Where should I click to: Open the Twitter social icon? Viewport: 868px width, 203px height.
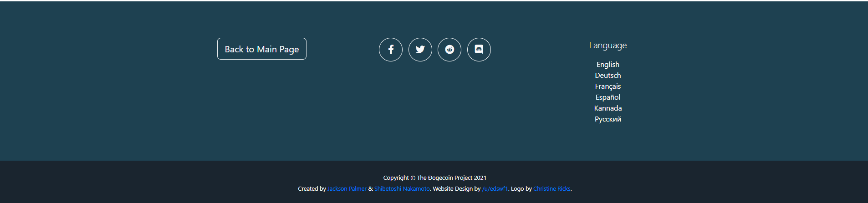pos(420,50)
